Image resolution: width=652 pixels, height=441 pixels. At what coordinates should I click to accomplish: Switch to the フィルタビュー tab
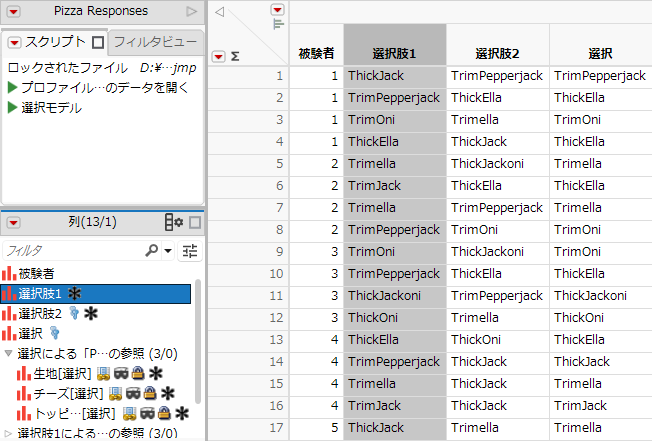(x=155, y=42)
